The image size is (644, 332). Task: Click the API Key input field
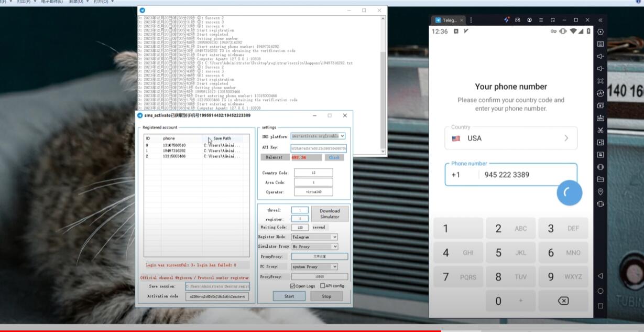coord(319,148)
